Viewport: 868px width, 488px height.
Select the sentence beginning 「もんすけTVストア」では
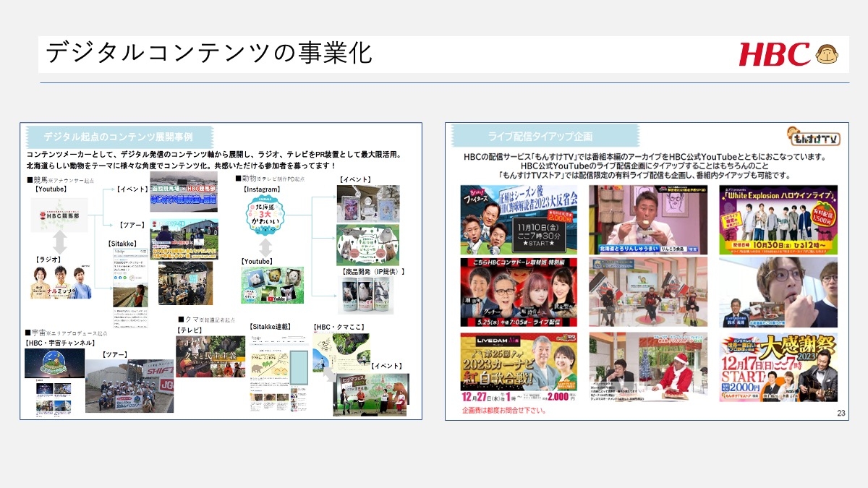[644, 176]
